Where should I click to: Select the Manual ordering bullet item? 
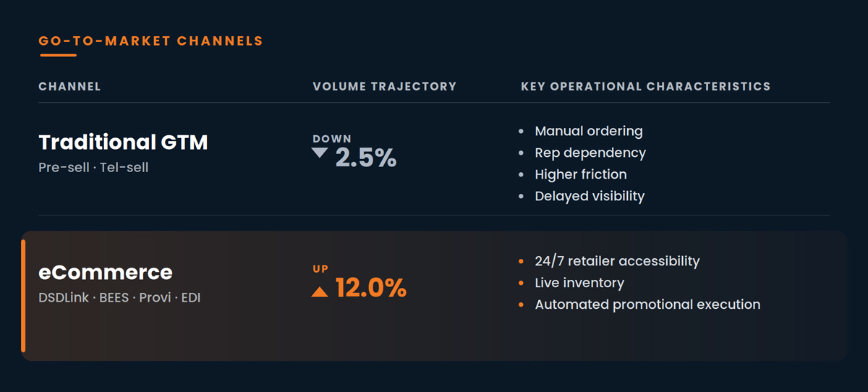(589, 131)
